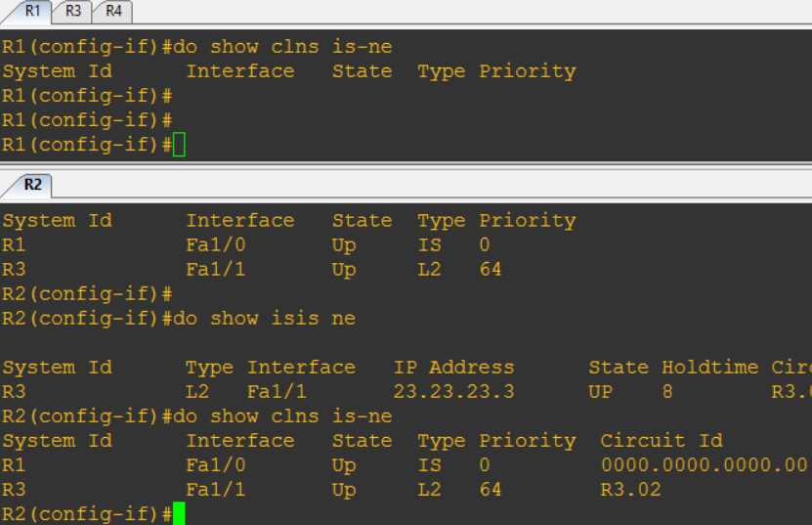This screenshot has width=812, height=525.
Task: Switch to the R1 terminal tab
Action: pos(34,11)
